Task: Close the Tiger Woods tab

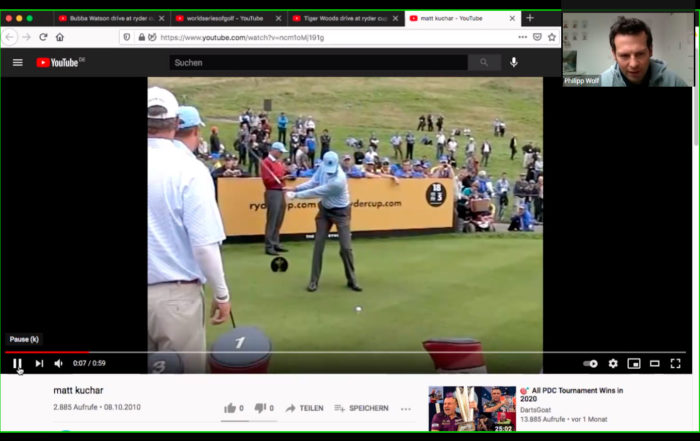Action: coord(396,18)
